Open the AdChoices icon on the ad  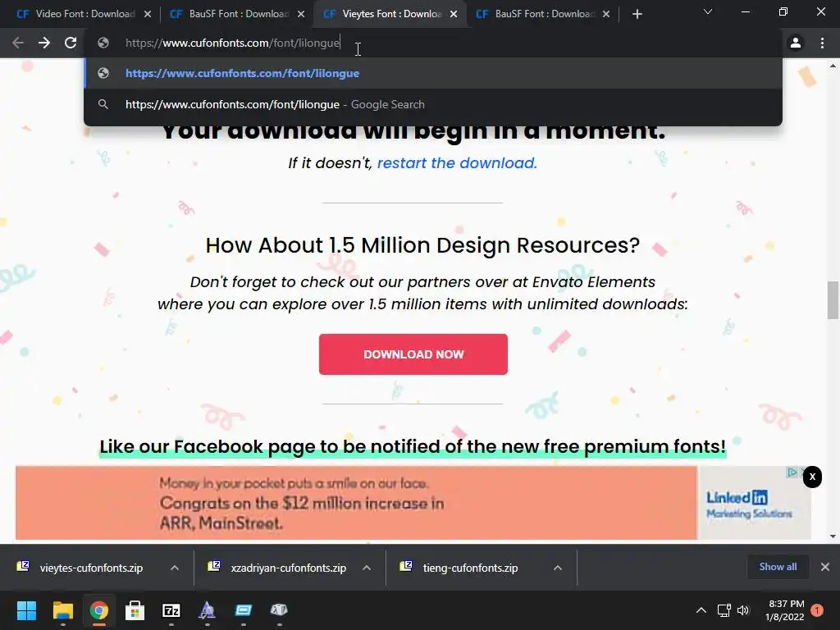click(x=792, y=472)
